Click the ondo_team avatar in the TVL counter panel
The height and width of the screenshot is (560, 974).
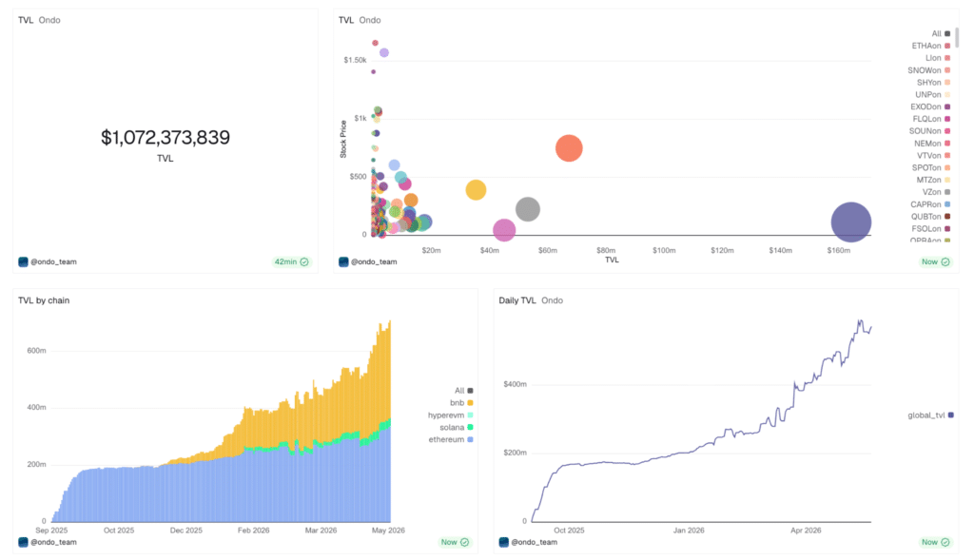(23, 262)
